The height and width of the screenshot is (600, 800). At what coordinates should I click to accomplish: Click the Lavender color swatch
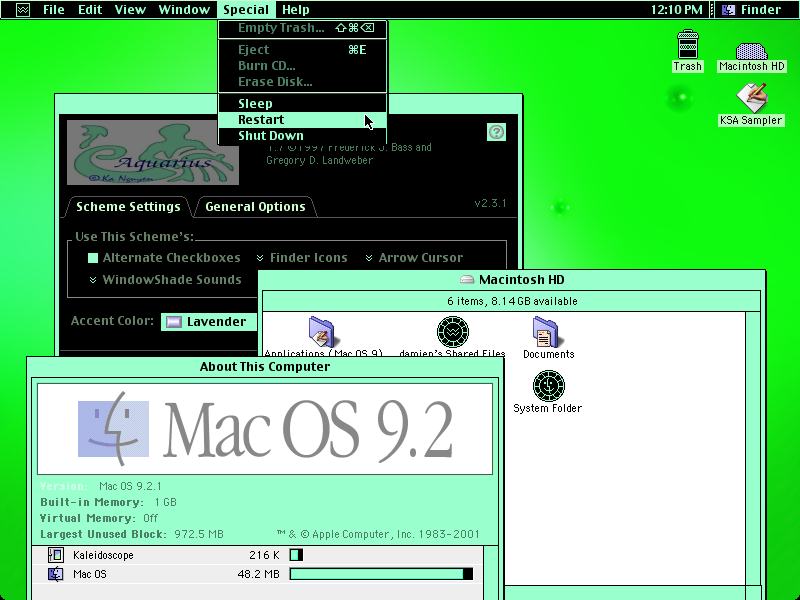174,322
